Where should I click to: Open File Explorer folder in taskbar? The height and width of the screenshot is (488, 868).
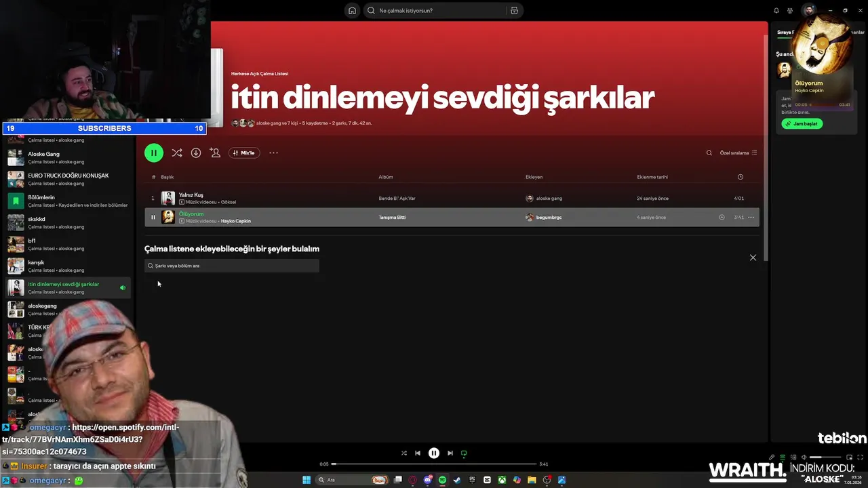pyautogui.click(x=532, y=480)
